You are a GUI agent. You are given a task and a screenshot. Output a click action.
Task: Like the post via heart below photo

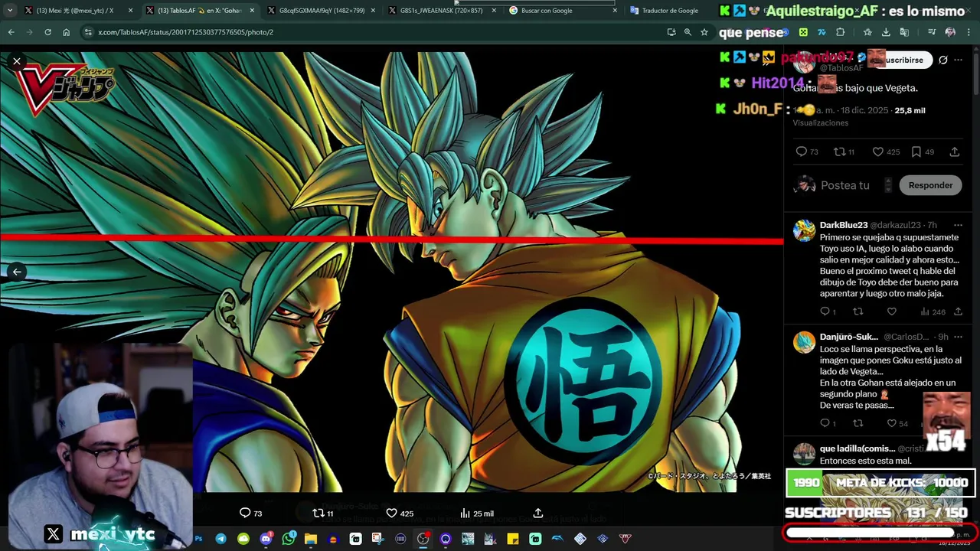[391, 513]
